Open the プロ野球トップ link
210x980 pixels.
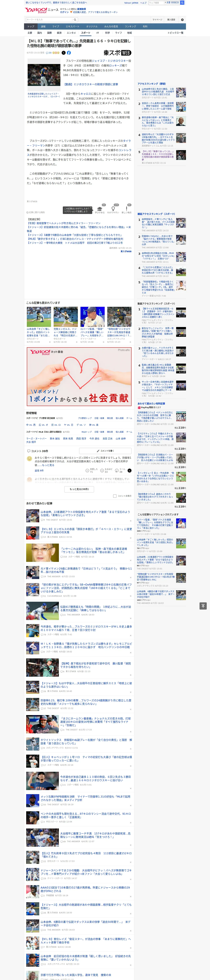(x=85, y=418)
